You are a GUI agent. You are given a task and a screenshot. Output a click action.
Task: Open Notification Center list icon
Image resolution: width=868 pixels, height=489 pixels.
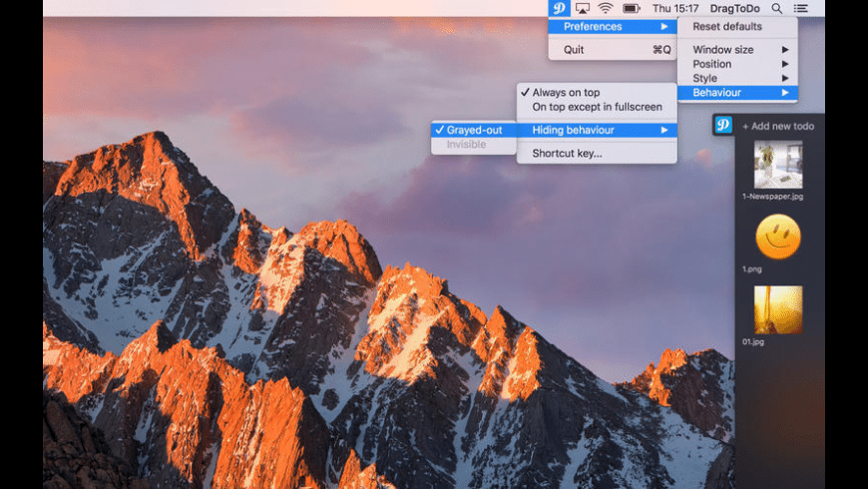[x=800, y=8]
